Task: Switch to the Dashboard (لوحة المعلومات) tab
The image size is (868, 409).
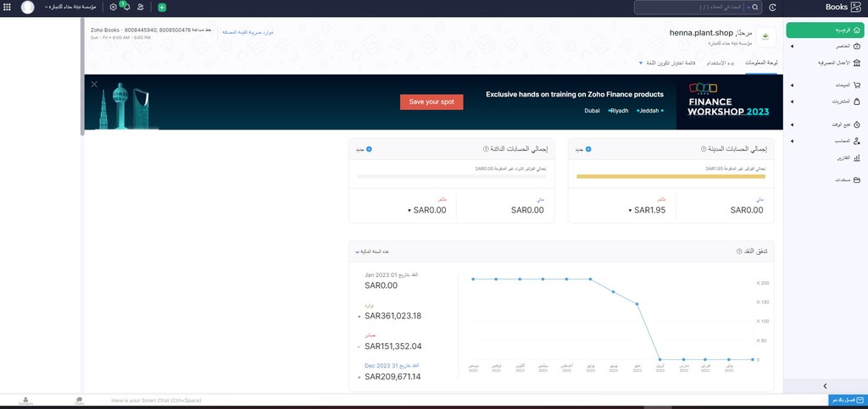Action: tap(760, 63)
